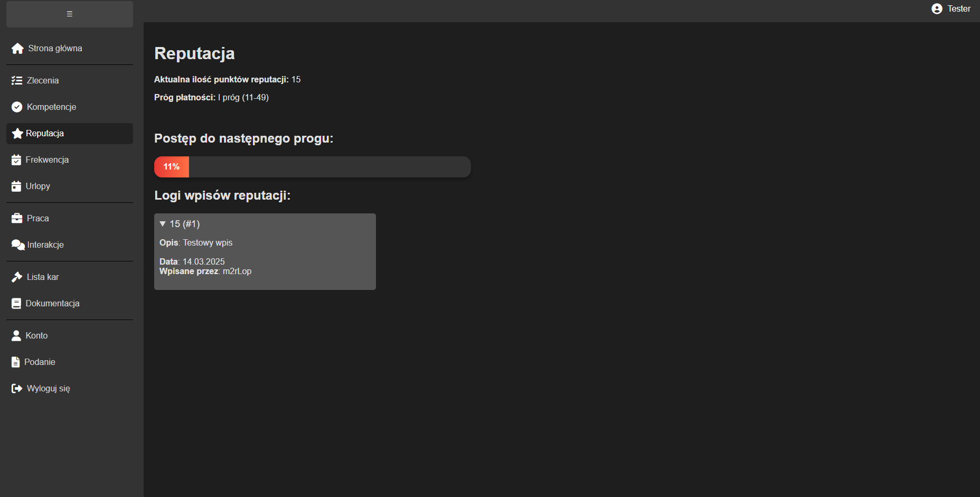Click the Lista kar gavel icon

coord(17,277)
